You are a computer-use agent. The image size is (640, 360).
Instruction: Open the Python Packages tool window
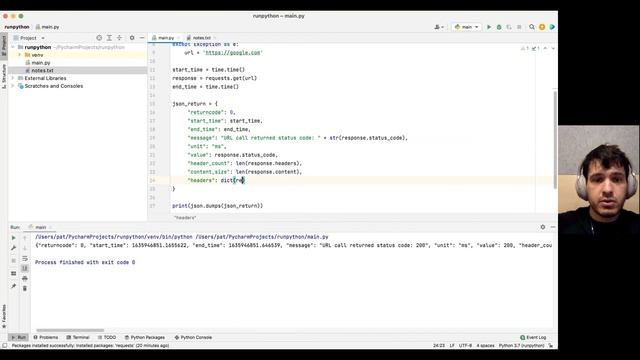[145, 338]
